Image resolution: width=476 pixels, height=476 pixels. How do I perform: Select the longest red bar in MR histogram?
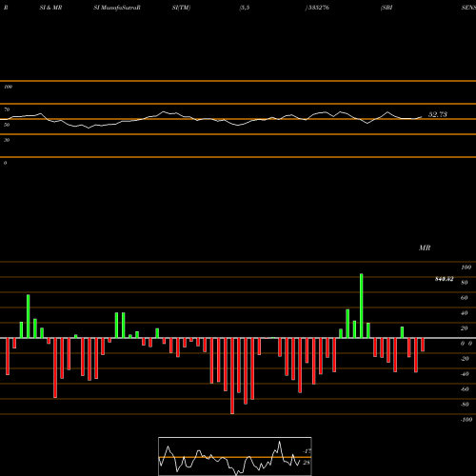(232, 376)
